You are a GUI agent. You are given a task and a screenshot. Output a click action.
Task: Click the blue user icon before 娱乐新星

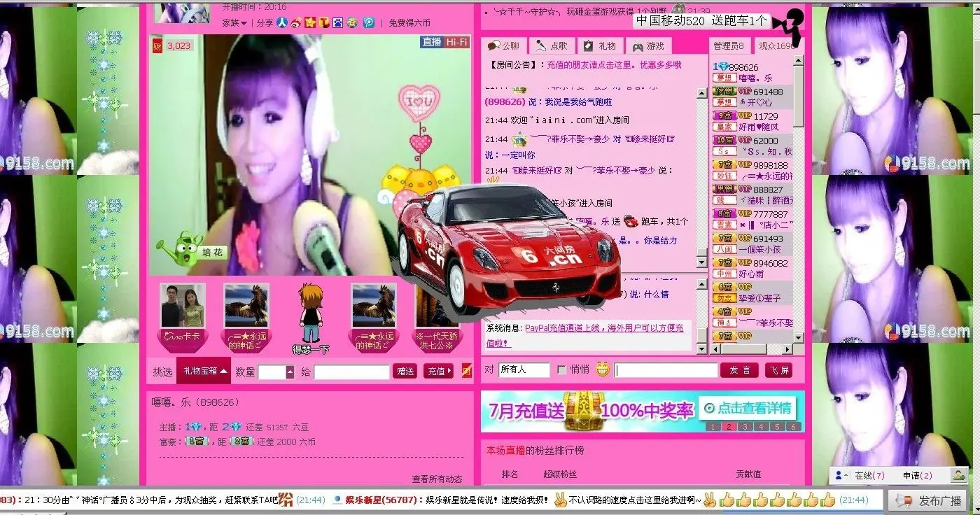337,500
